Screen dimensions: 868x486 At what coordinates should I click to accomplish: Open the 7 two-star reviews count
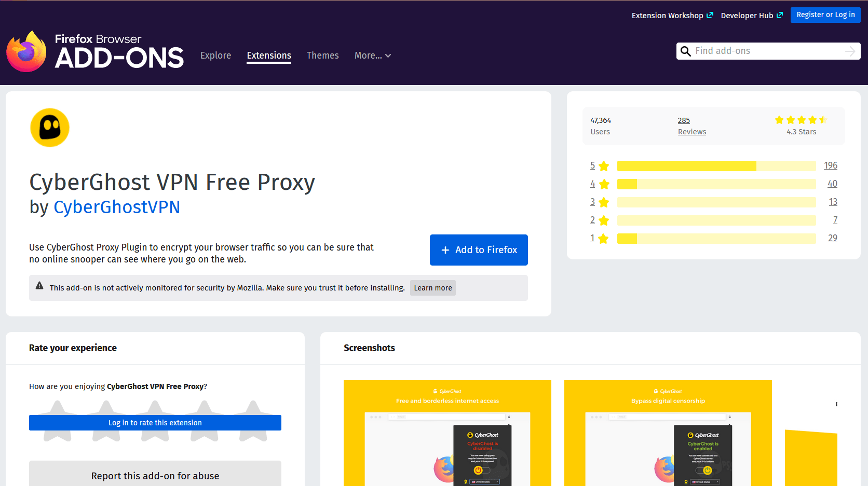(x=835, y=220)
